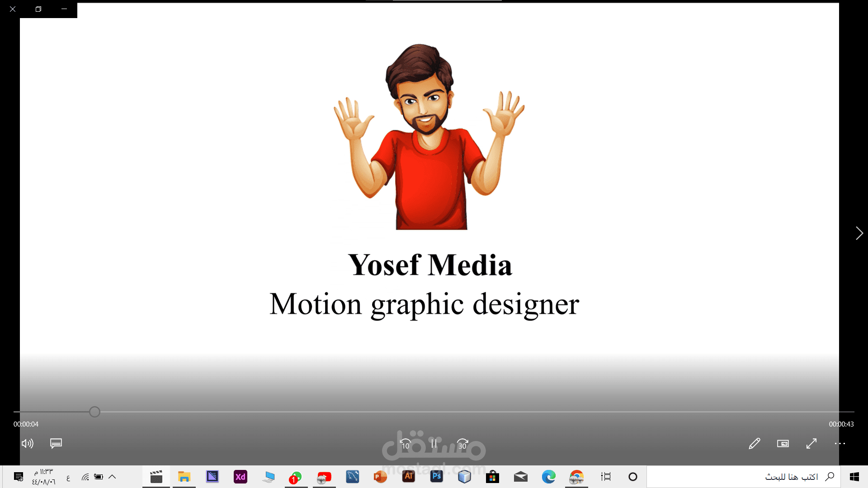The width and height of the screenshot is (868, 488).
Task: Open subtitles and captions menu
Action: [x=56, y=444]
